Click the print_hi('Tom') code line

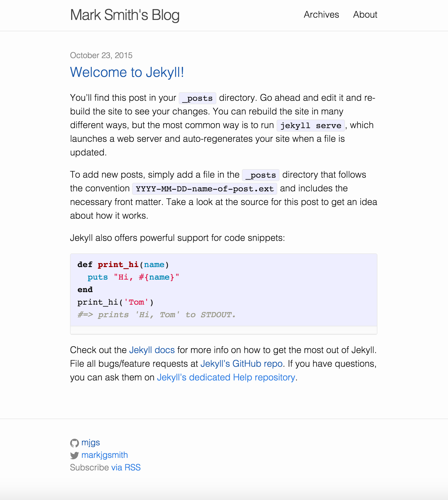click(x=116, y=302)
